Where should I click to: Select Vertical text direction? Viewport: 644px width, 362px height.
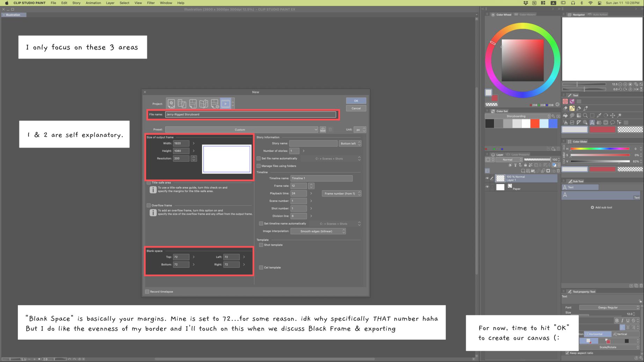coord(625,334)
